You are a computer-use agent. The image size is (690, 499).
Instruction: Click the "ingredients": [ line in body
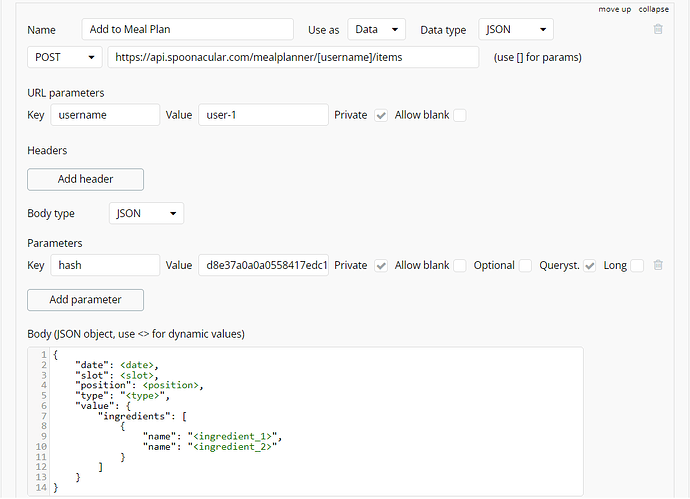[x=142, y=416]
